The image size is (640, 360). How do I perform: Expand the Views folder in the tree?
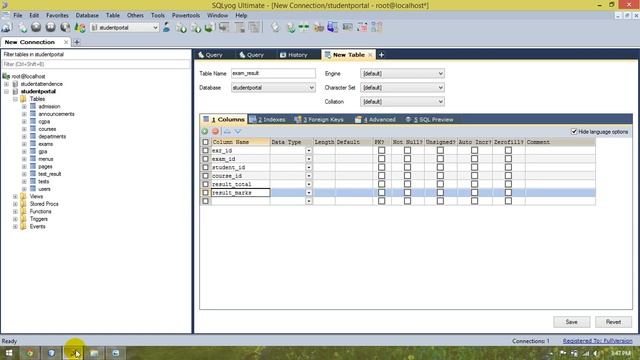pyautogui.click(x=15, y=196)
